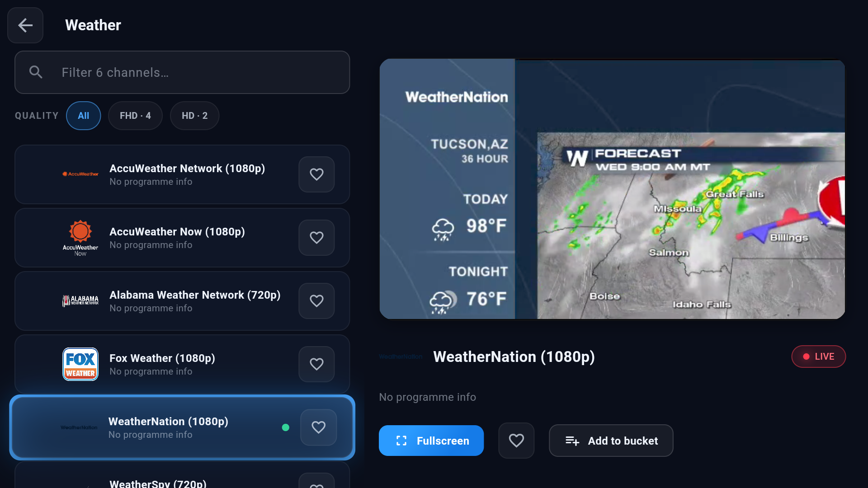This screenshot has width=868, height=488.
Task: Open Fox Weather (1080p) channel
Action: tap(182, 364)
